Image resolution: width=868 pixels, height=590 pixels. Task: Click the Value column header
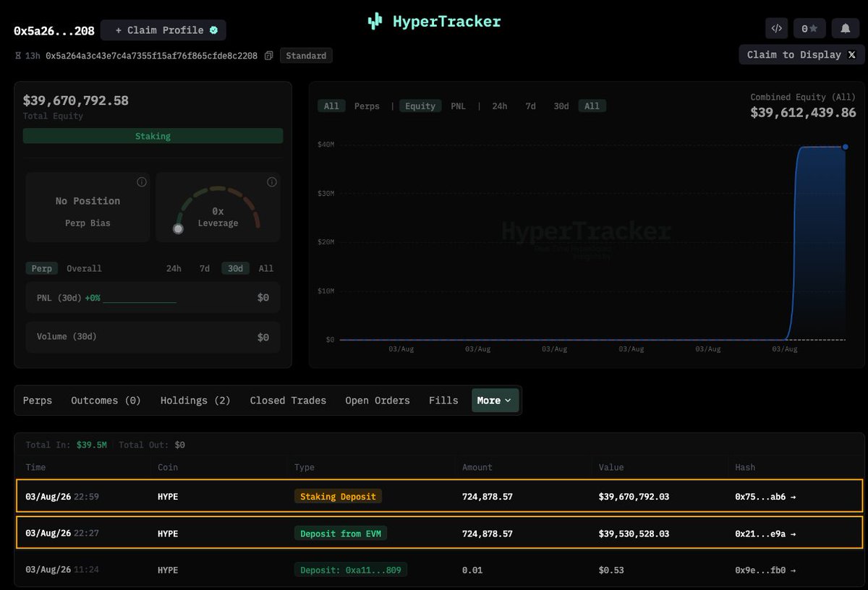(611, 467)
